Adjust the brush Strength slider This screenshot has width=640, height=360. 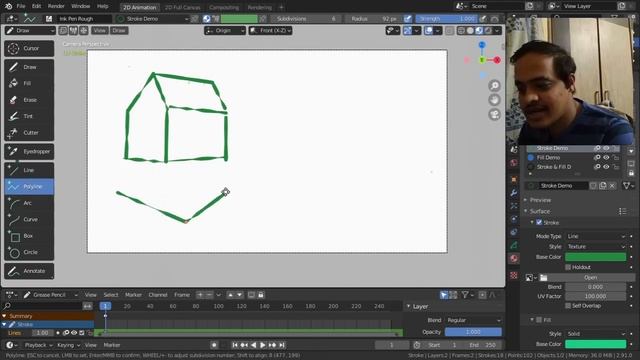[x=447, y=19]
